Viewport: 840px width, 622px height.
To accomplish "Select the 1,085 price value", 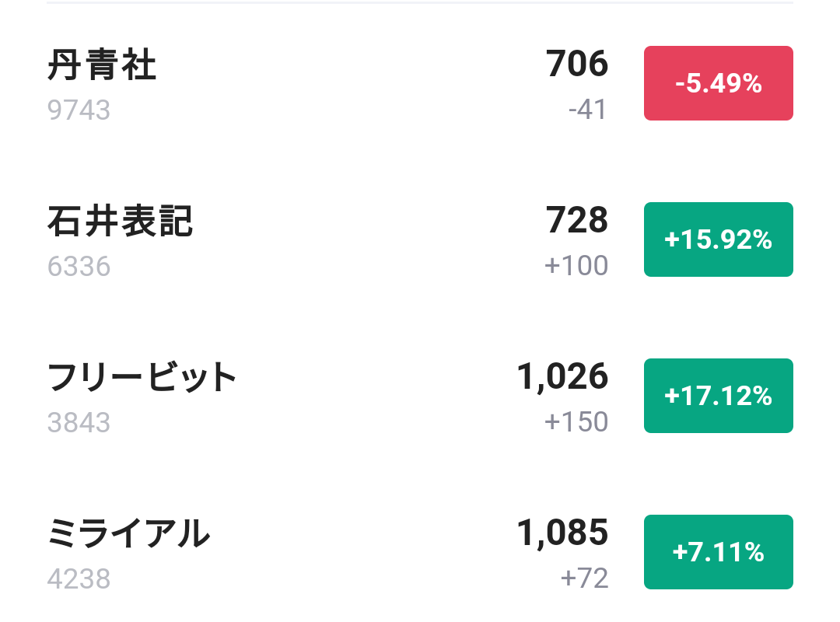I will coord(562,533).
